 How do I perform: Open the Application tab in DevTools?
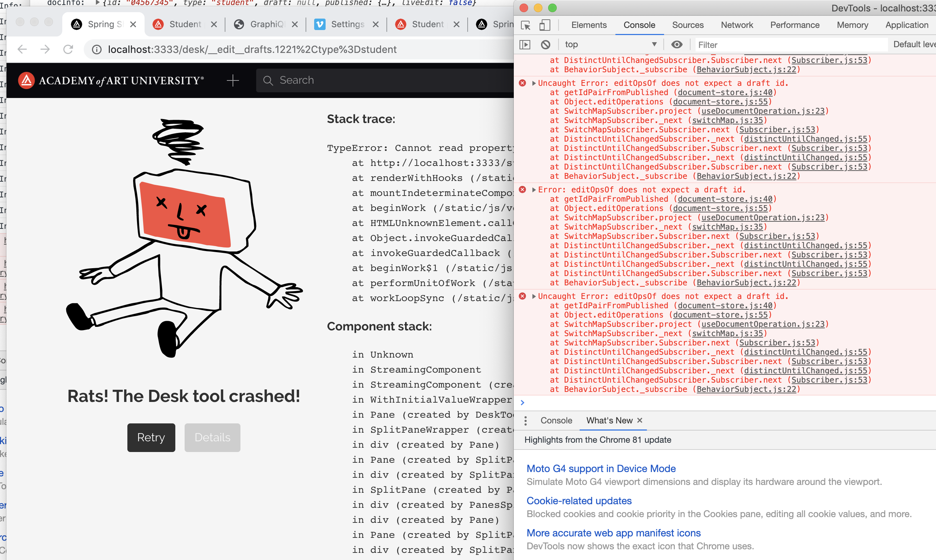pyautogui.click(x=907, y=25)
